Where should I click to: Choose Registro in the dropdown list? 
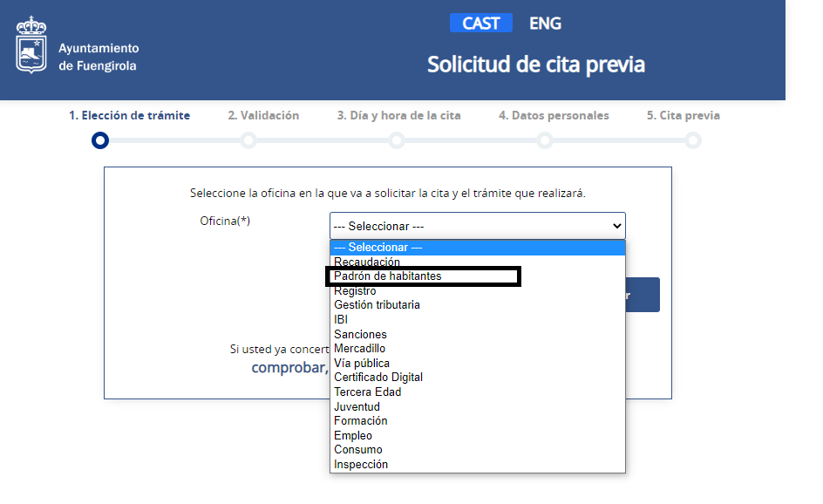[x=355, y=290]
